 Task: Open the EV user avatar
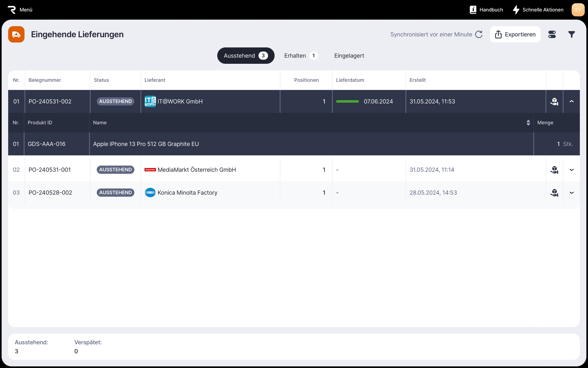578,10
